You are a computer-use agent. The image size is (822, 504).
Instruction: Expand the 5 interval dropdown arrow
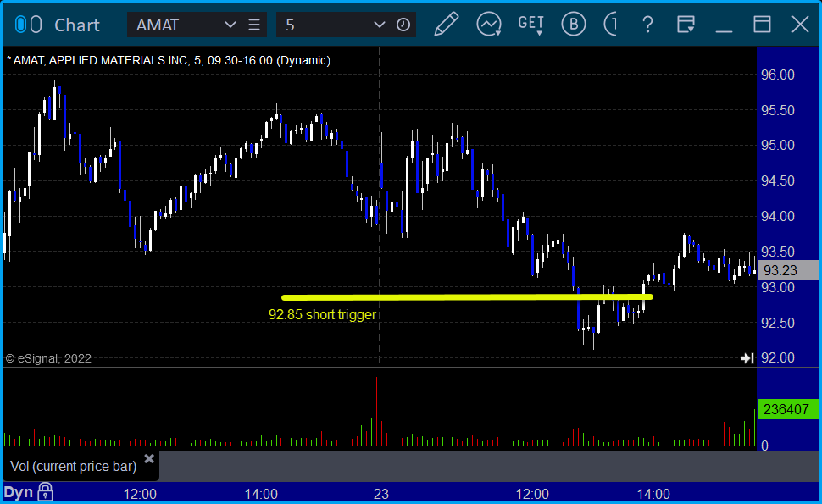pos(379,25)
